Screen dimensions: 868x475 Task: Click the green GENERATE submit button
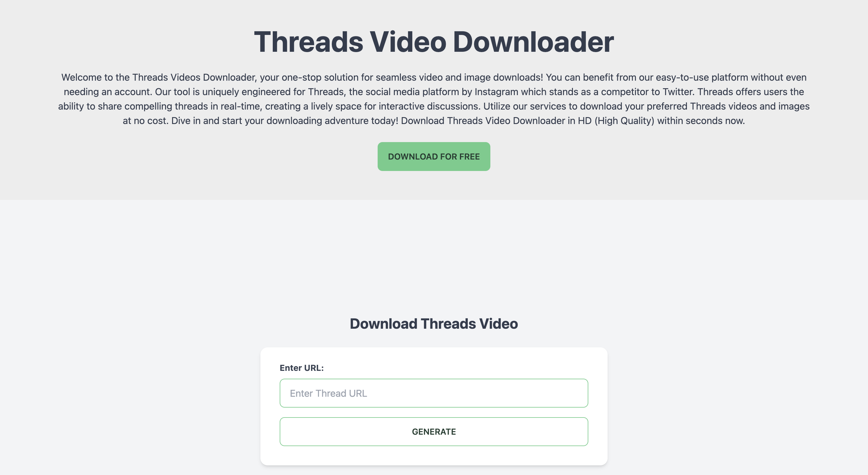tap(433, 432)
